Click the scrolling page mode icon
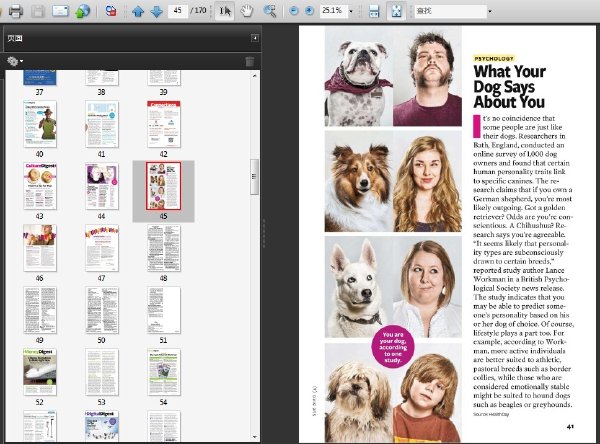 (374, 11)
